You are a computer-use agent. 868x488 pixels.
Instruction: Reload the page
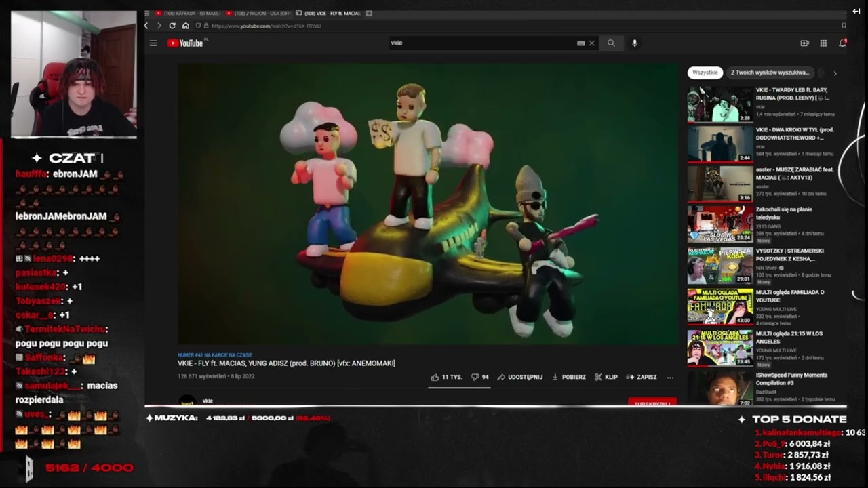point(172,26)
